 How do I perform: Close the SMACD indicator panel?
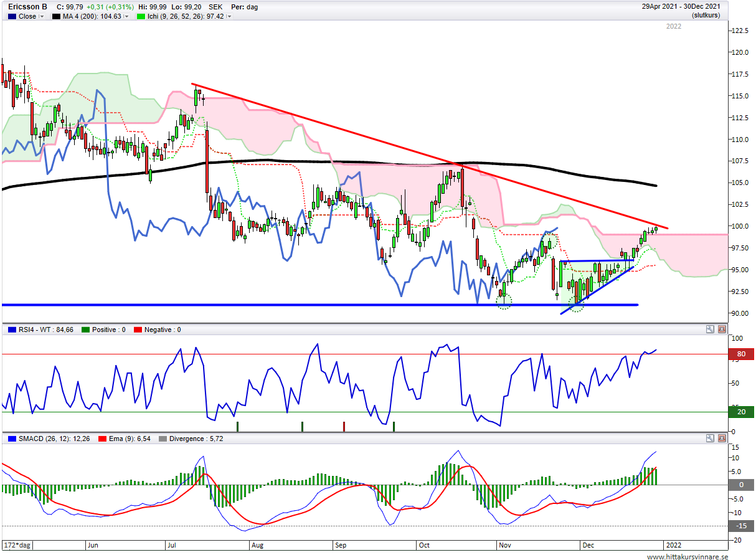point(722,439)
